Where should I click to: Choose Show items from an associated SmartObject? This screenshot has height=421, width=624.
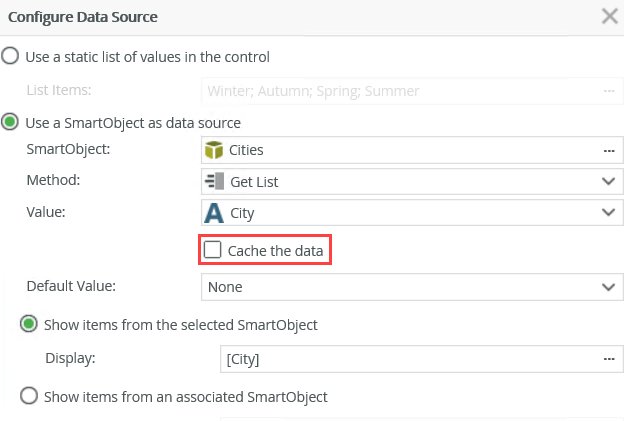[x=30, y=396]
